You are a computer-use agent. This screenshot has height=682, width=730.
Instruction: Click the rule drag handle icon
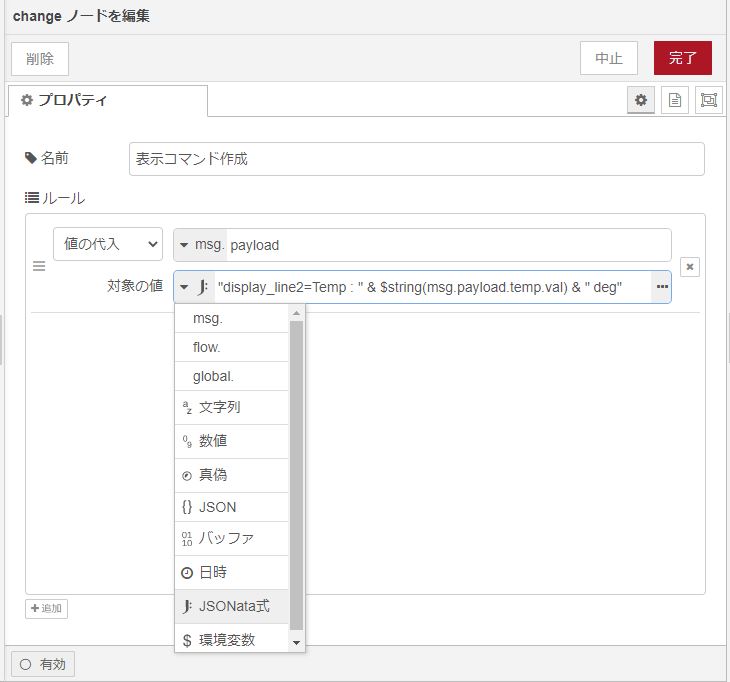[39, 266]
